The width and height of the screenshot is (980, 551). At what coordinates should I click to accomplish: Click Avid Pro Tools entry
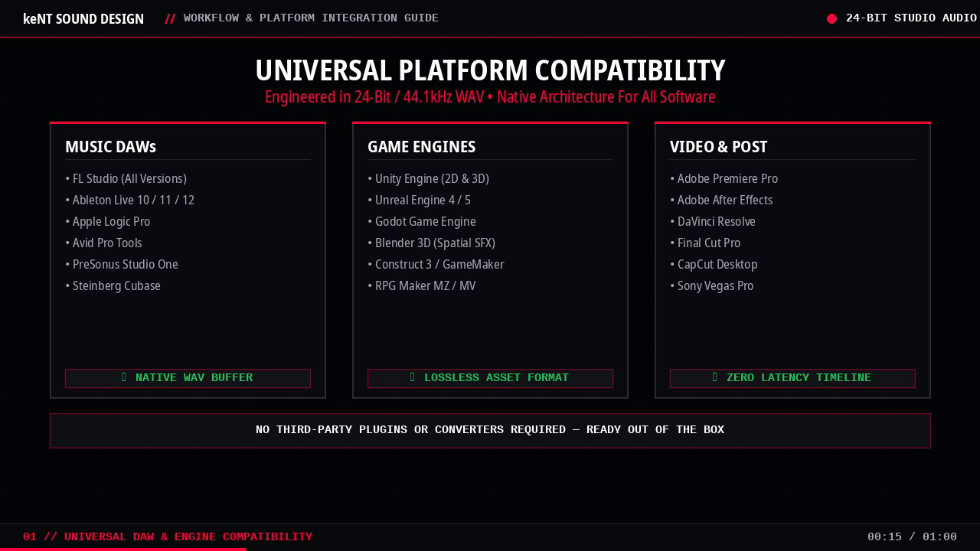point(103,243)
